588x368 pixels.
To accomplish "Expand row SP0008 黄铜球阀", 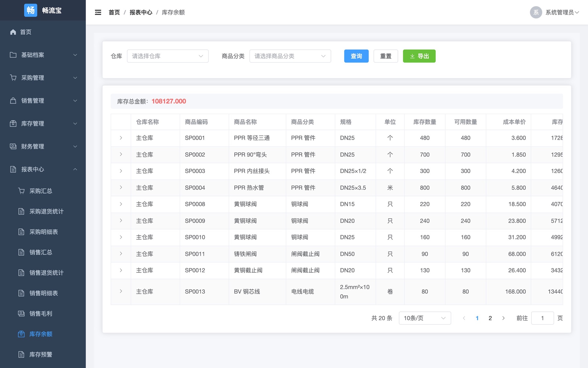I will click(x=121, y=204).
